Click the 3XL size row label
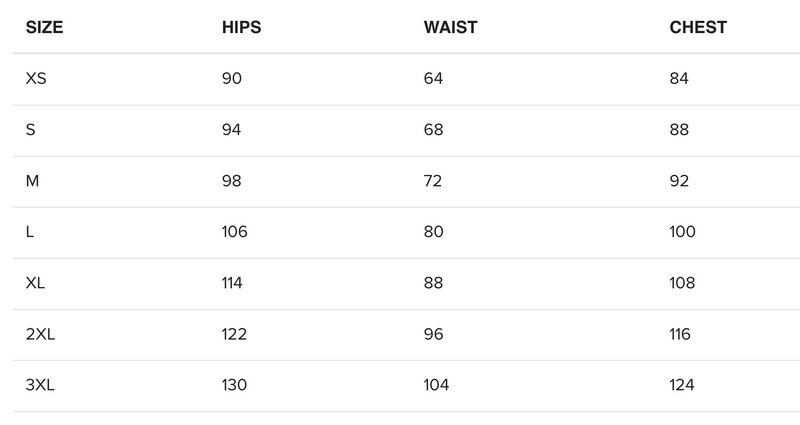800x425 pixels. click(41, 385)
